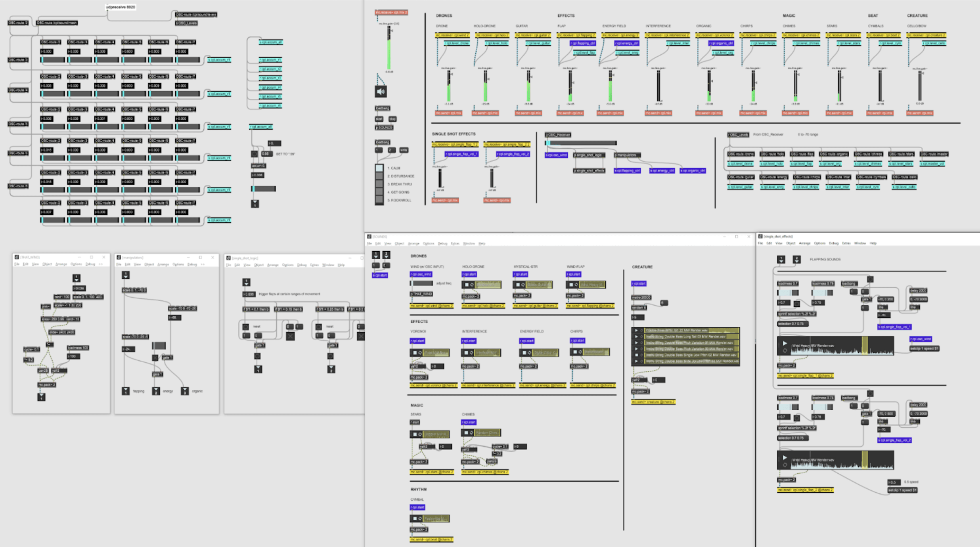
Task: Open the Debug menu in SOUNDS window
Action: 442,243
